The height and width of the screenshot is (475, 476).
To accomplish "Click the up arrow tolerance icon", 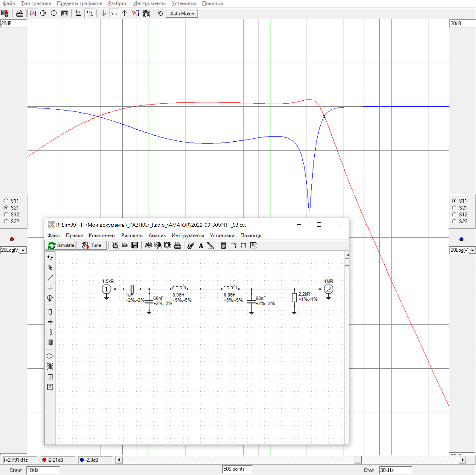I will pos(125,13).
